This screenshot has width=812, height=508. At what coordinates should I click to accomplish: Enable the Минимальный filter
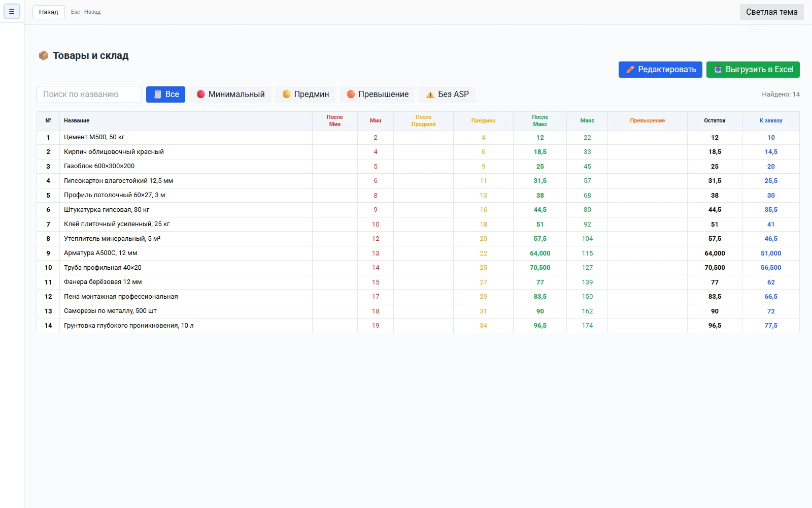pos(230,94)
